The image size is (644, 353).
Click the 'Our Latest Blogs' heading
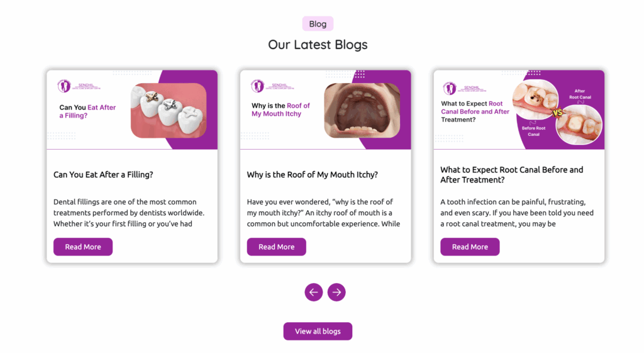pyautogui.click(x=318, y=45)
